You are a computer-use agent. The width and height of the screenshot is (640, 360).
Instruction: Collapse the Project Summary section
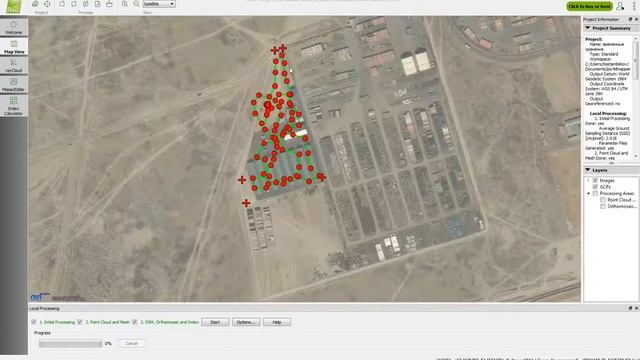point(588,28)
